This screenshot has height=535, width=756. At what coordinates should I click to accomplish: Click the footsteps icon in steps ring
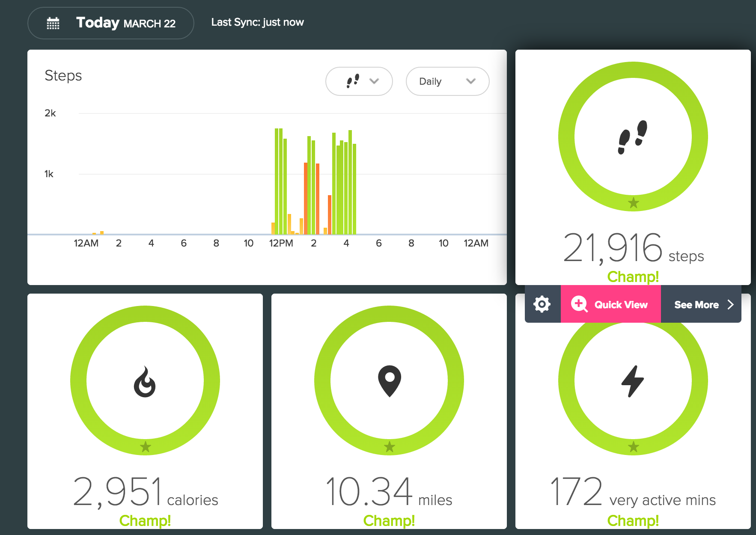pyautogui.click(x=633, y=137)
